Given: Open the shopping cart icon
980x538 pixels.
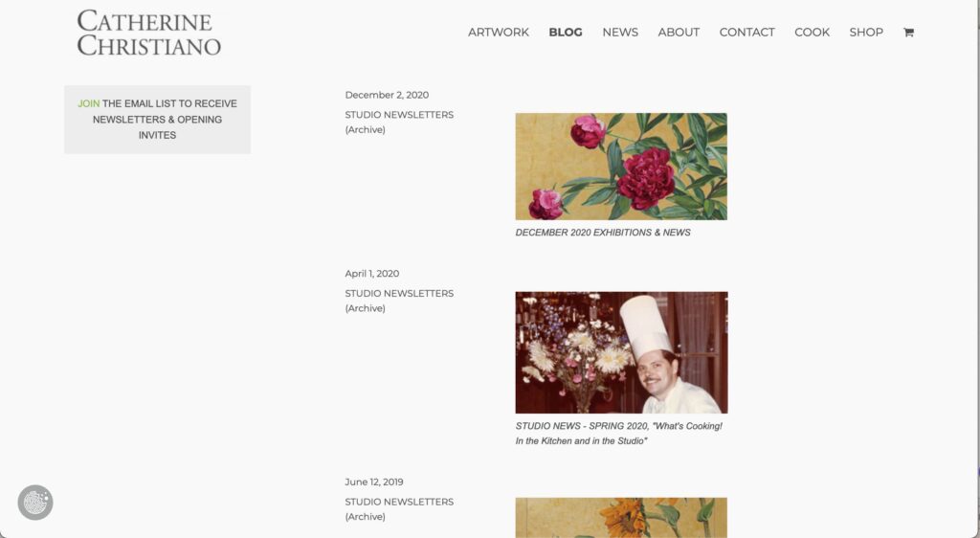Looking at the screenshot, I should (908, 33).
